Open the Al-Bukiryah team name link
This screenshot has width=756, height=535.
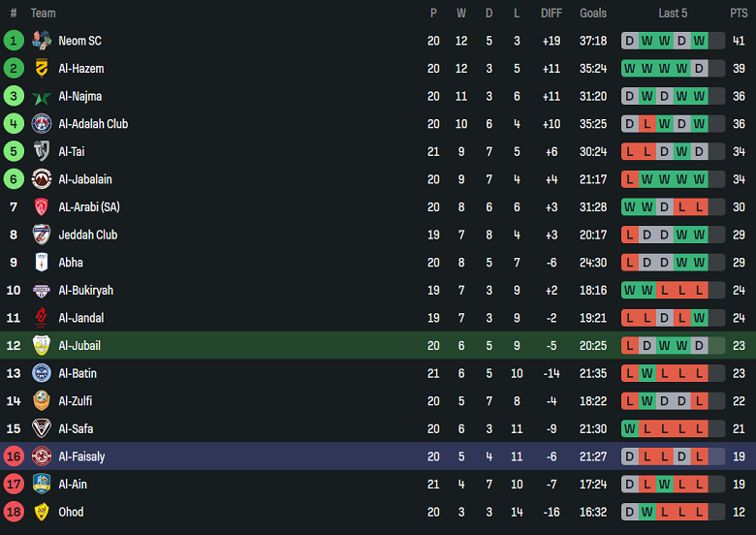(85, 290)
